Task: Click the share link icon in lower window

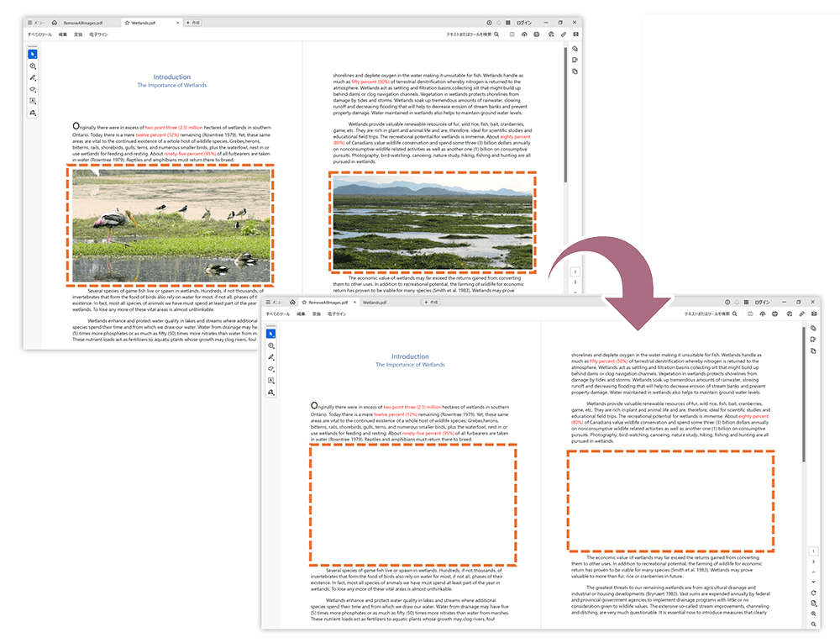Action: (802, 314)
